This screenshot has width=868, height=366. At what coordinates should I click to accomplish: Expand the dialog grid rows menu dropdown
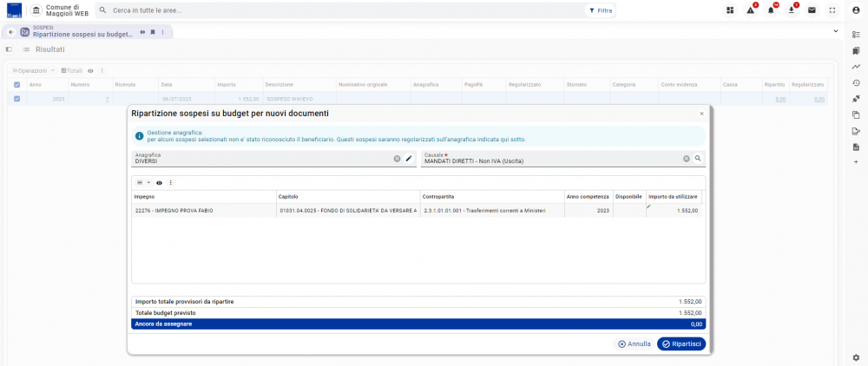pyautogui.click(x=143, y=182)
